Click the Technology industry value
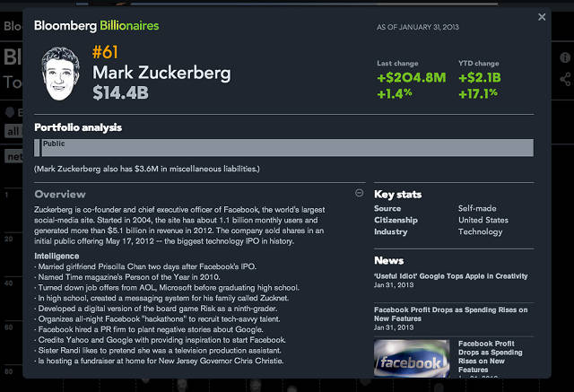Screen dimensions: 574x392 (x=481, y=232)
